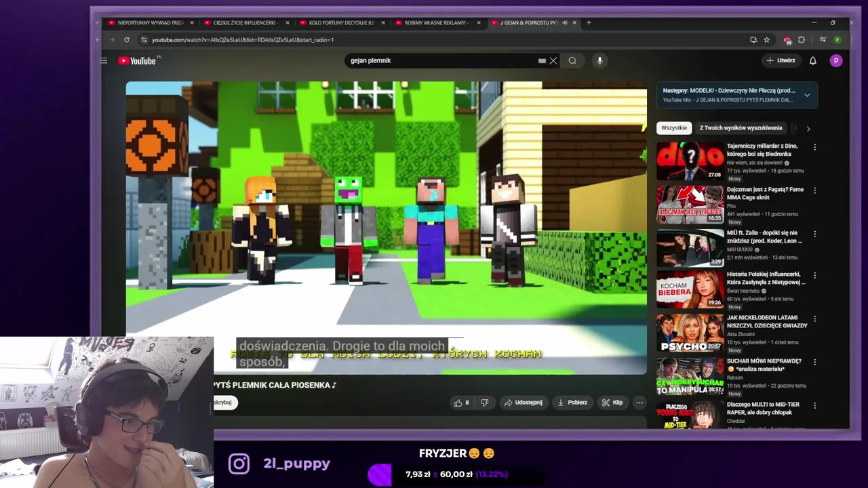This screenshot has width=868, height=488.
Task: Select Z Twoich wyników wyszukiwania chip
Action: click(741, 127)
